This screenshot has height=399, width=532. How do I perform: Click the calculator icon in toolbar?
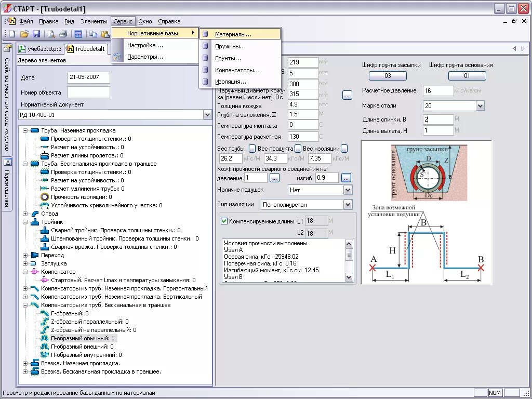78,34
